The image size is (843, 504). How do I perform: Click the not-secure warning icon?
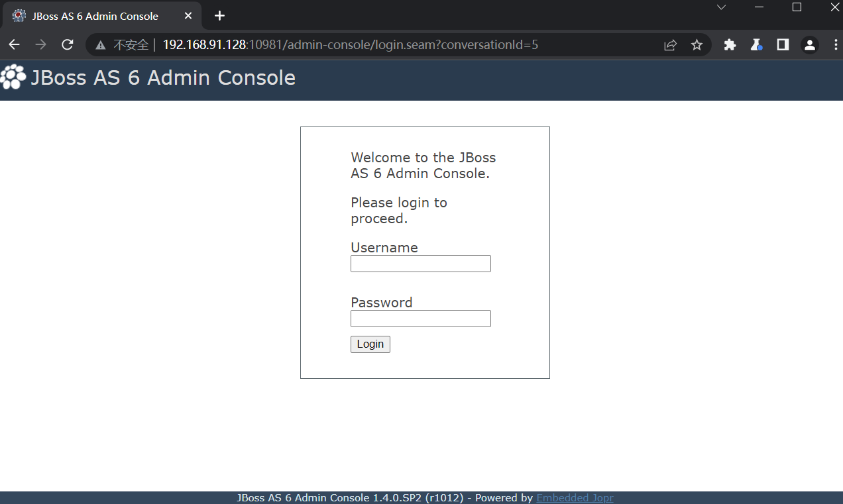click(100, 45)
